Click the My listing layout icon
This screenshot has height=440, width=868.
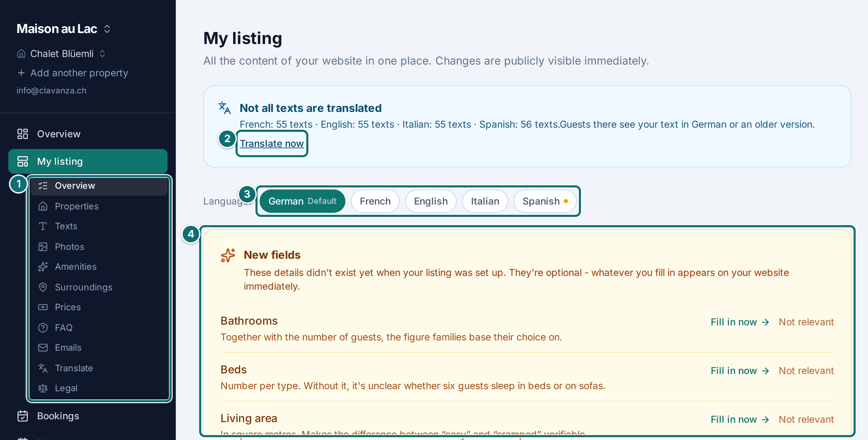[22, 161]
